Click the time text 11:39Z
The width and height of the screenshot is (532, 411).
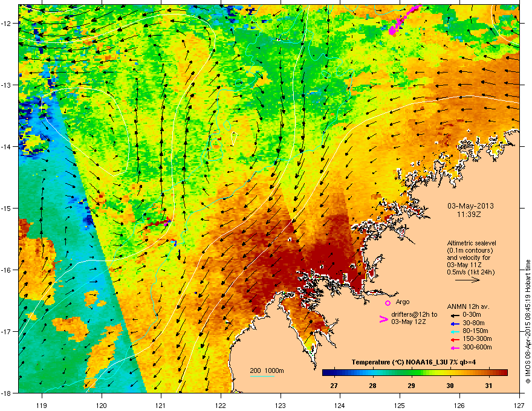[470, 215]
